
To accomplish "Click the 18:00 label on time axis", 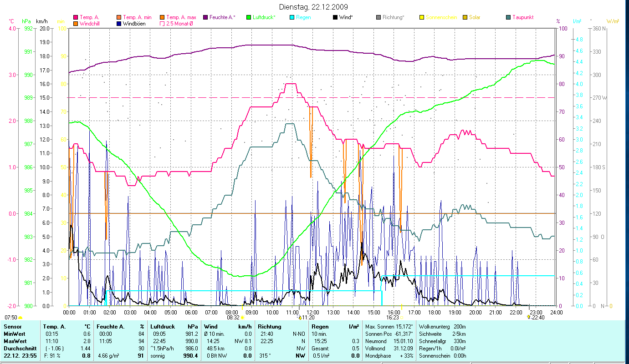I will coord(435,312).
